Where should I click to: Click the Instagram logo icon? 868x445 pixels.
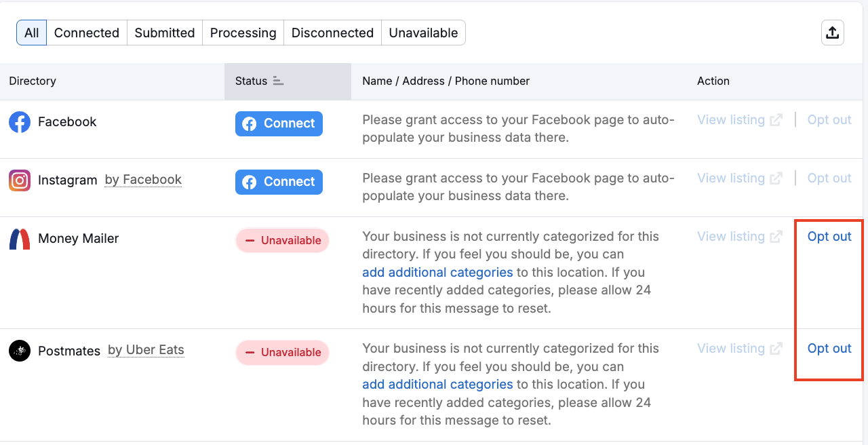coord(20,180)
